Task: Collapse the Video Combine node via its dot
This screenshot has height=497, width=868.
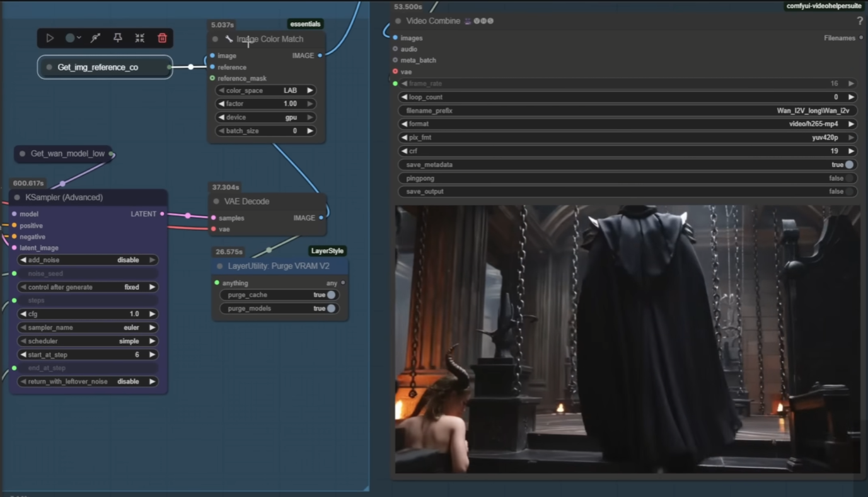Action: tap(398, 21)
